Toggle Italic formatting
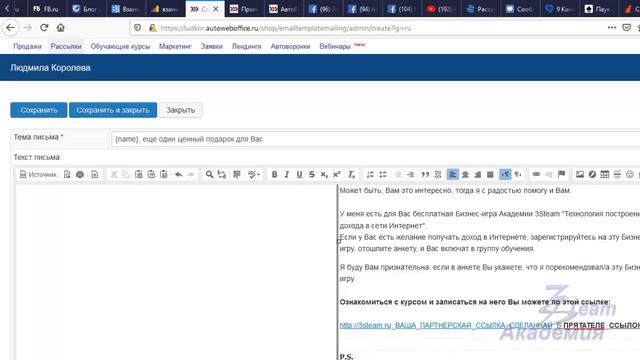 pos(287,175)
